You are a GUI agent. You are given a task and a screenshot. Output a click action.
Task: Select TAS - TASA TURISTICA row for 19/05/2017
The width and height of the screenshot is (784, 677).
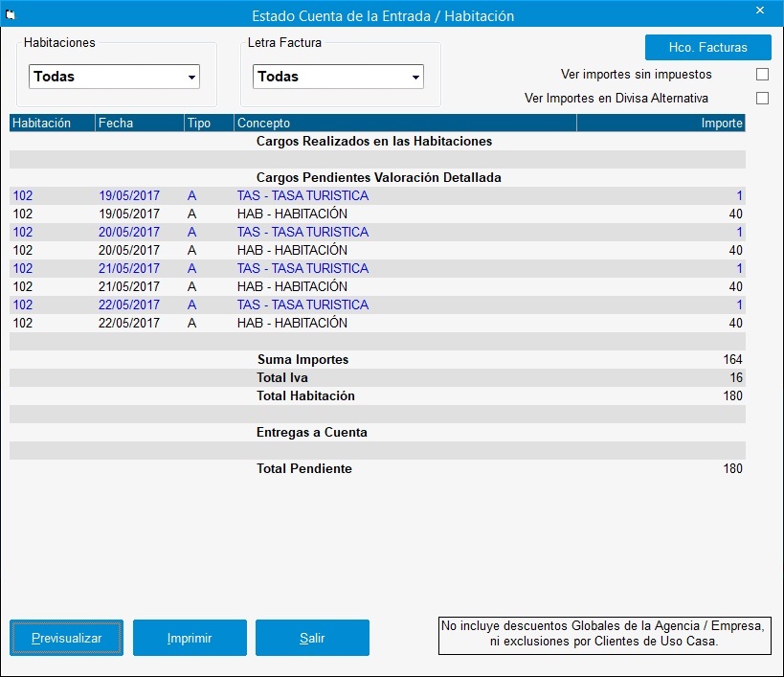377,195
